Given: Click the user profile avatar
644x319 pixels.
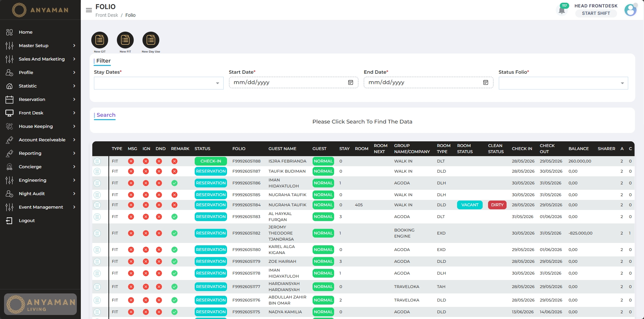Looking at the screenshot, I should click(x=631, y=10).
